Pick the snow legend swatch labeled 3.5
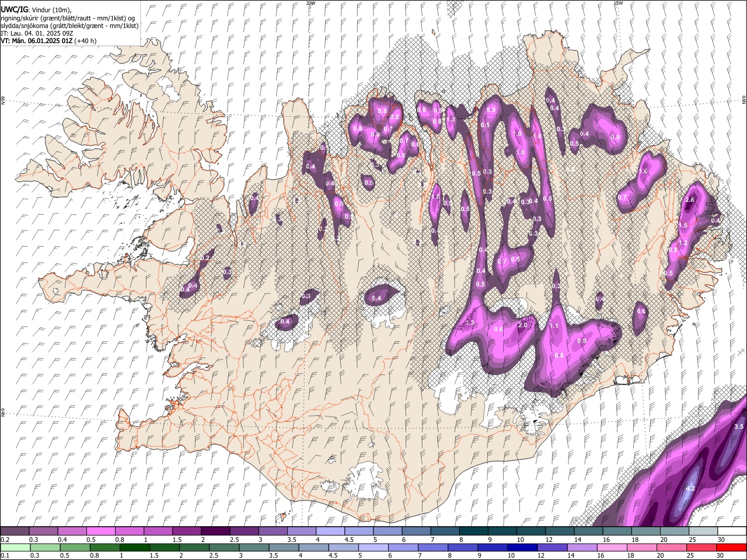The width and height of the screenshot is (747, 560). (301, 531)
